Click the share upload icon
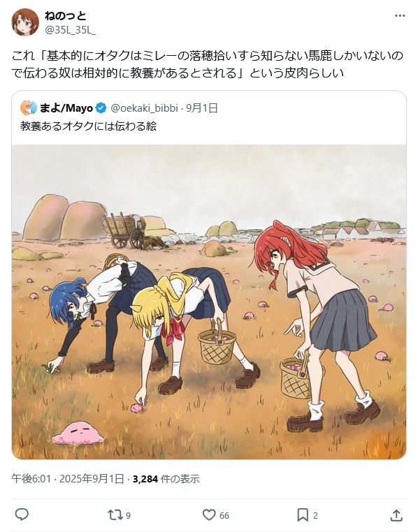 click(396, 515)
